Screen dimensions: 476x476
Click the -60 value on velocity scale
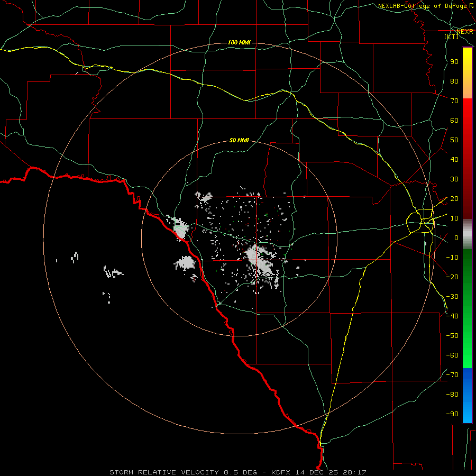[452, 355]
